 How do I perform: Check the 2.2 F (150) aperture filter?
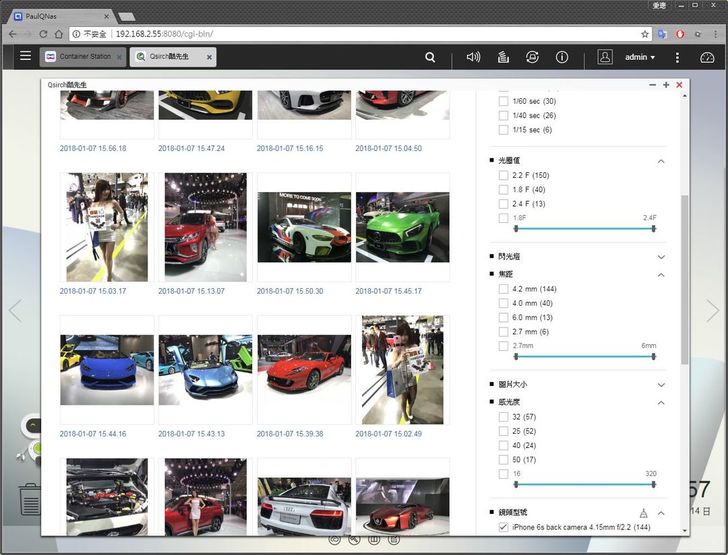(x=503, y=176)
